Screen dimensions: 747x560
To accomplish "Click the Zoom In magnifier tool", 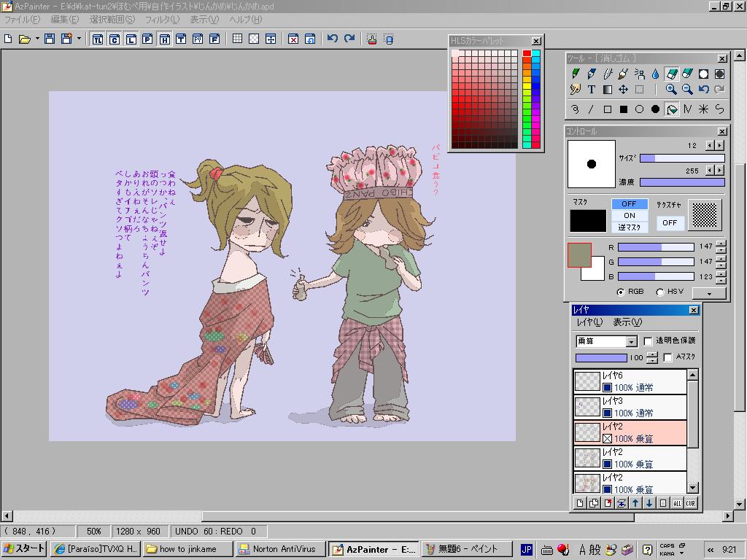I will 671,90.
